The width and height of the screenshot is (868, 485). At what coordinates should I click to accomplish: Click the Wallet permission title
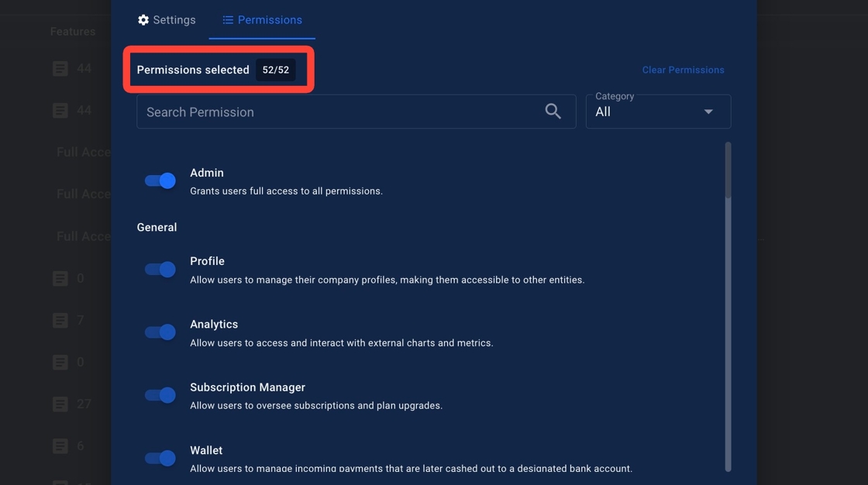(206, 451)
